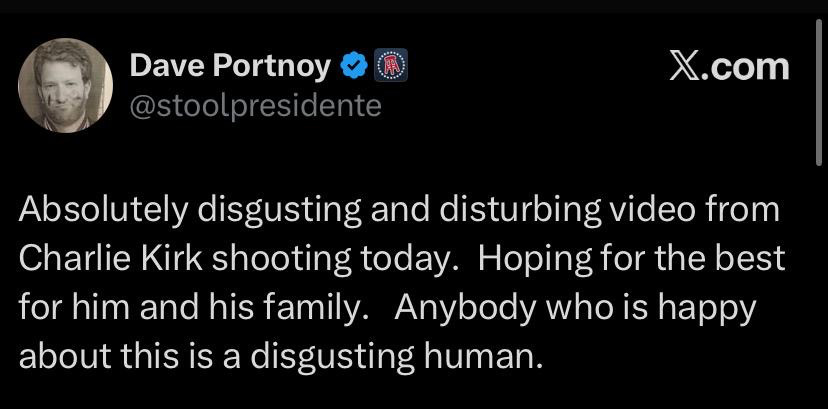The width and height of the screenshot is (828, 409).
Task: Open the @stoolpresidente handle link
Action: (x=256, y=106)
